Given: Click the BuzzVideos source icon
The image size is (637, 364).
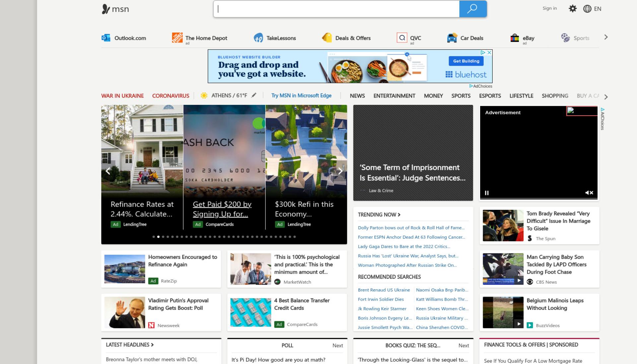Looking at the screenshot, I should tap(530, 325).
